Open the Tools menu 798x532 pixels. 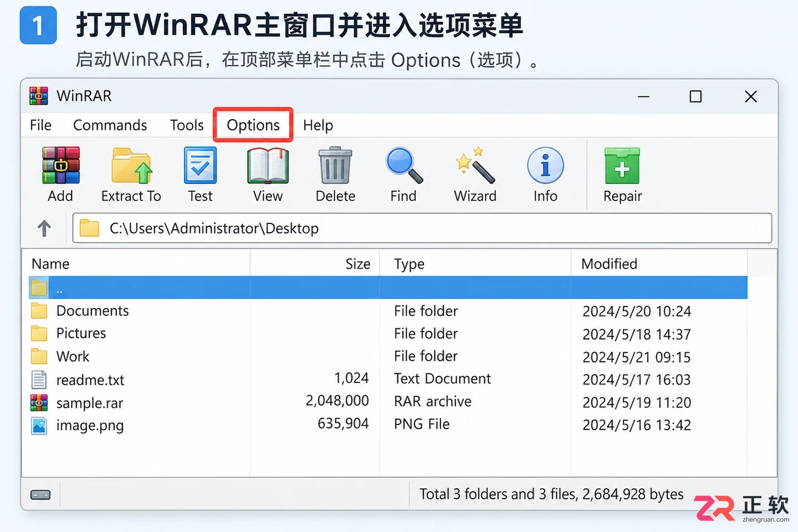pos(187,125)
